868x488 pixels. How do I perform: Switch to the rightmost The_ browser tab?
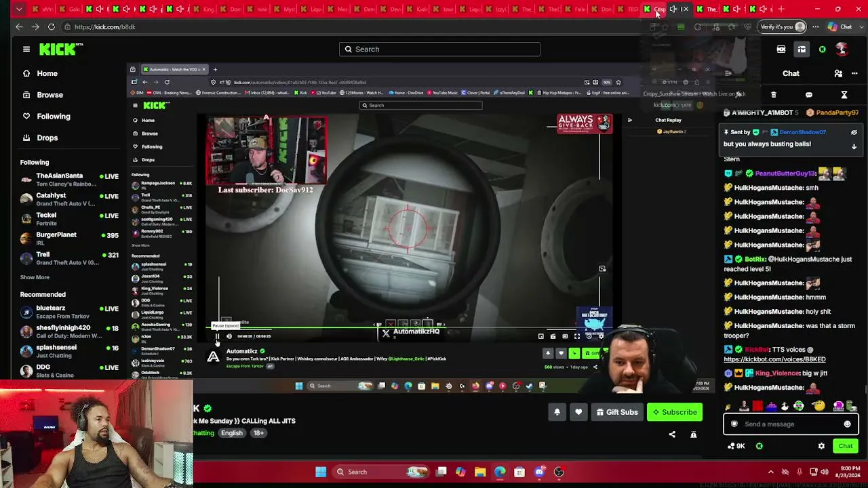tap(707, 9)
